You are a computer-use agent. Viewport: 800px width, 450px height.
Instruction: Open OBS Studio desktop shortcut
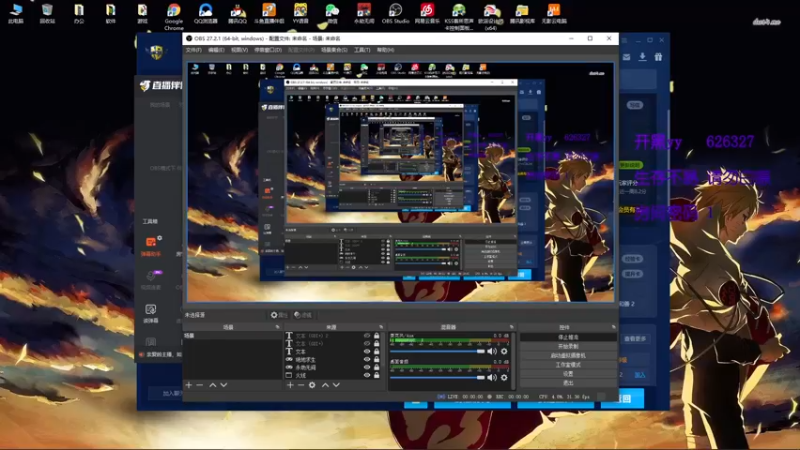click(395, 14)
